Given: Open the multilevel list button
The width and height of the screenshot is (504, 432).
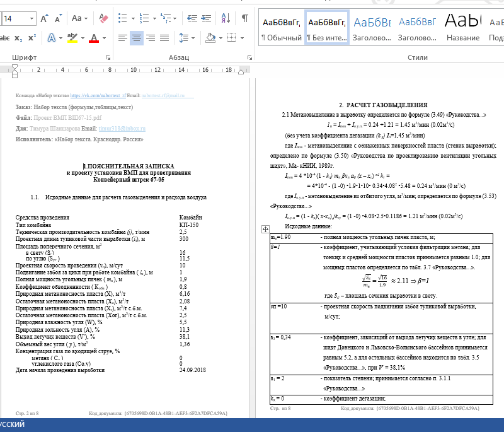Looking at the screenshot, I should 166,18.
